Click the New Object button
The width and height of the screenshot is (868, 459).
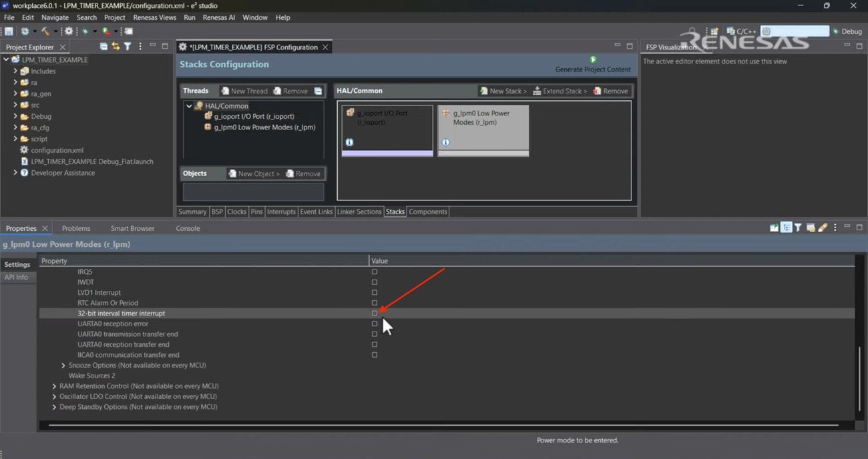point(254,173)
